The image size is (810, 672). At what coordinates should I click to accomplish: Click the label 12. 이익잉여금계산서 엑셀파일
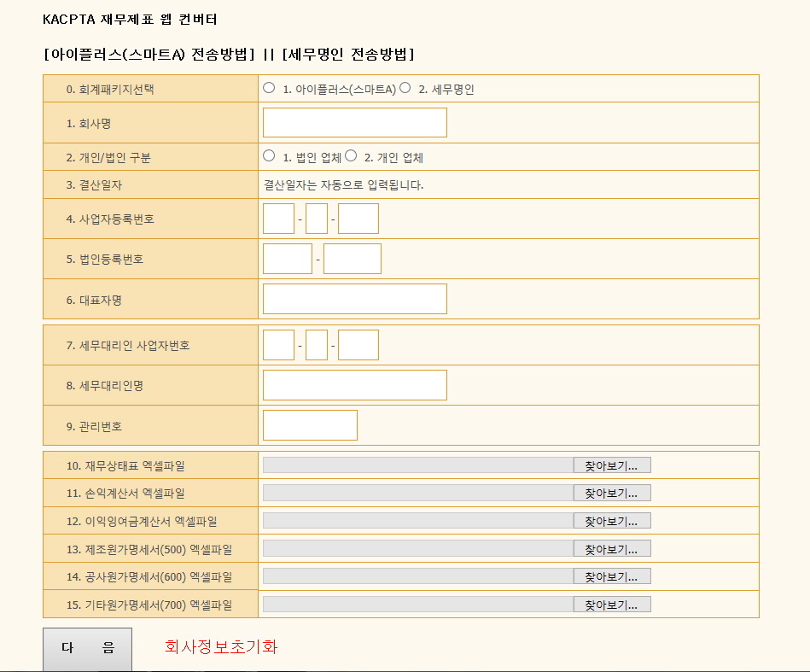[142, 521]
